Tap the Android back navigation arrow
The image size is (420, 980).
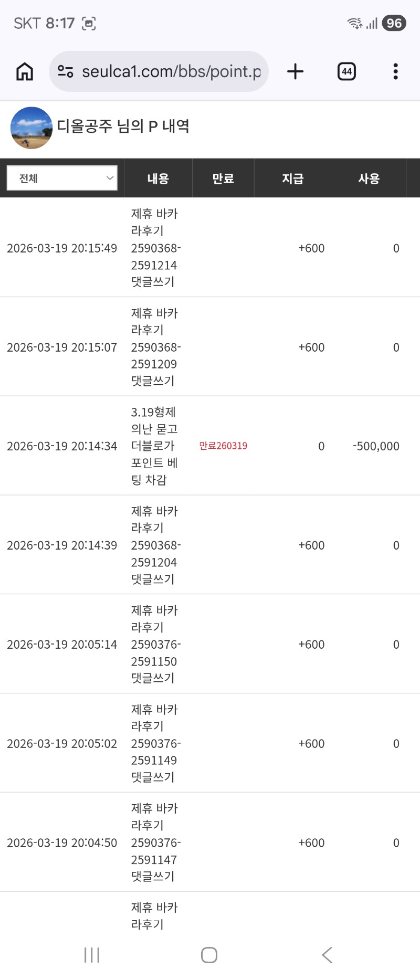click(x=327, y=955)
